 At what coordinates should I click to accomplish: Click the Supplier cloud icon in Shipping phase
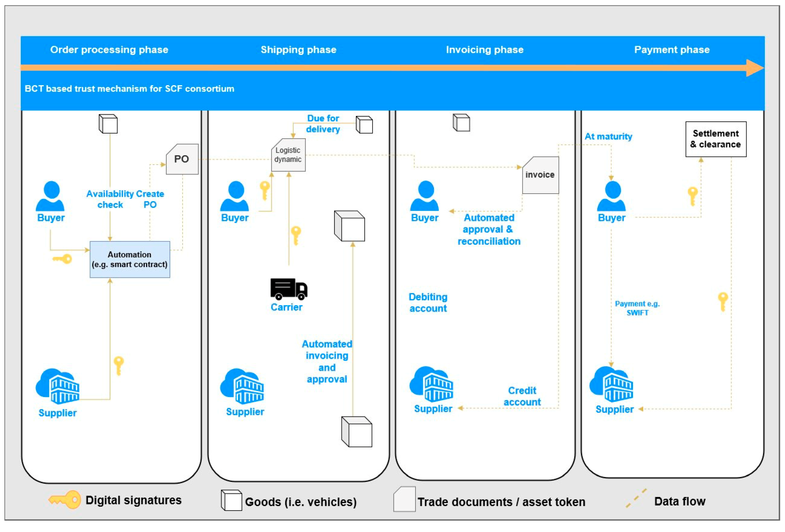pos(242,387)
